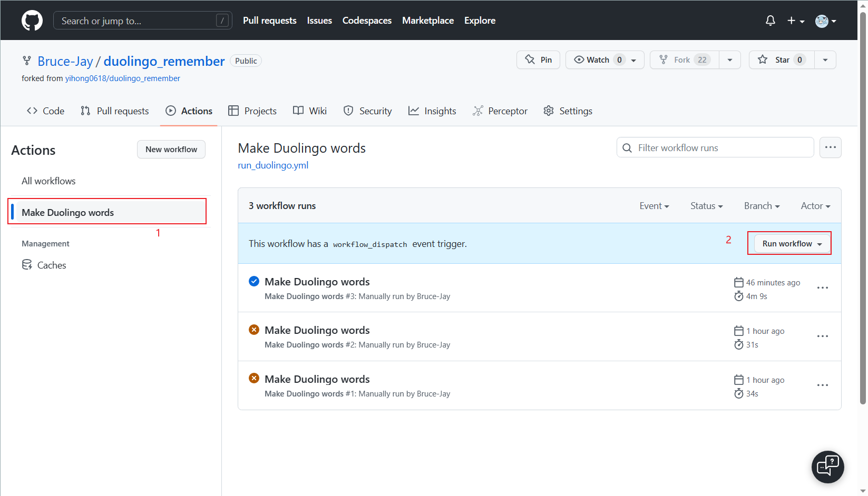868x496 pixels.
Task: Open workflow run #2 title link
Action: [317, 331]
